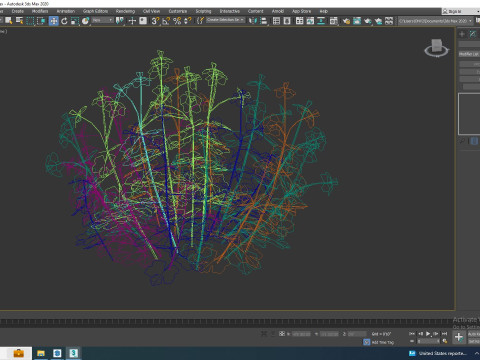Open the Reference Coordinate System dropdown

coord(103,21)
